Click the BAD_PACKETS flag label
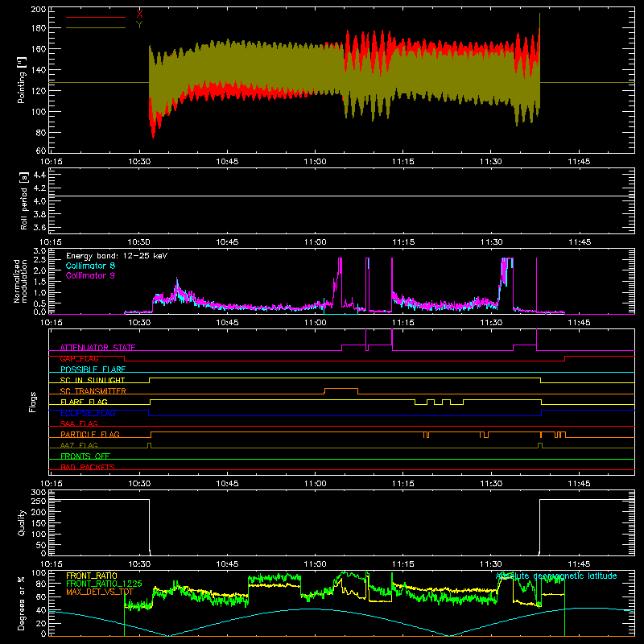644x644 pixels. tap(88, 467)
